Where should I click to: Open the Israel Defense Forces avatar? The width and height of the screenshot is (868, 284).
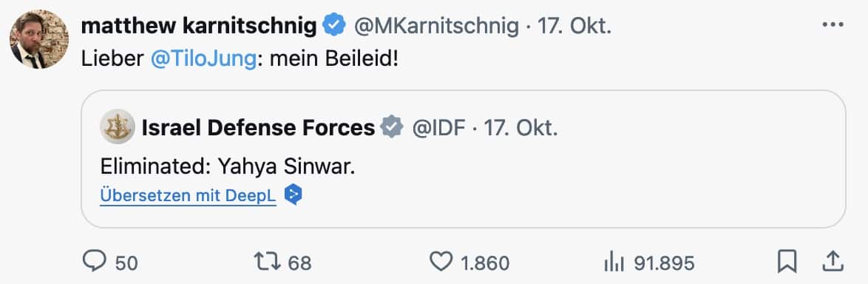point(118,126)
